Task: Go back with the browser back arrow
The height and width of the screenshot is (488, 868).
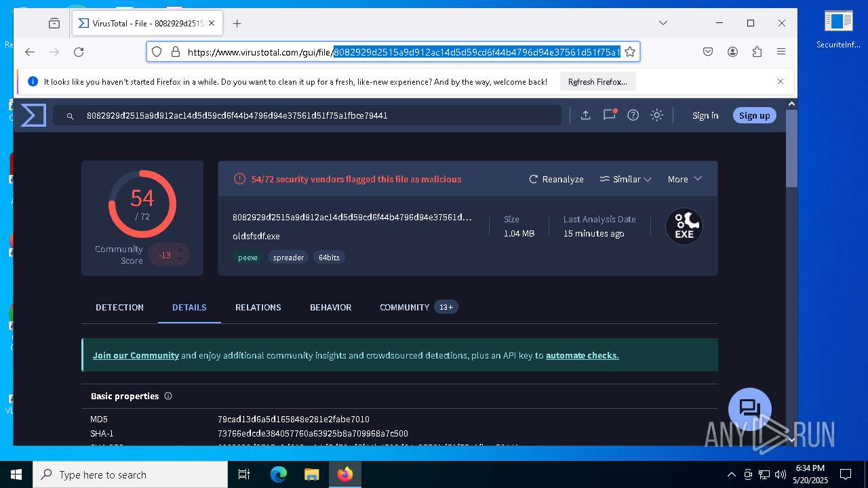Action: 29,52
